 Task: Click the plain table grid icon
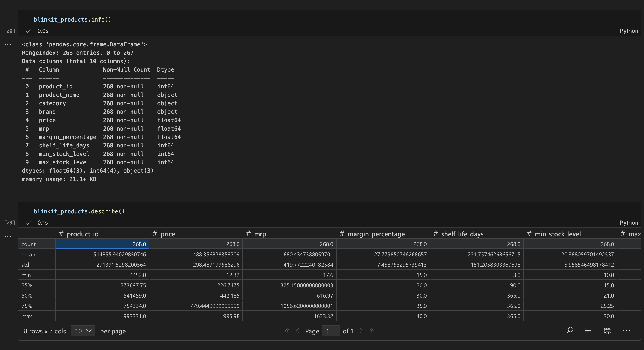(x=588, y=331)
